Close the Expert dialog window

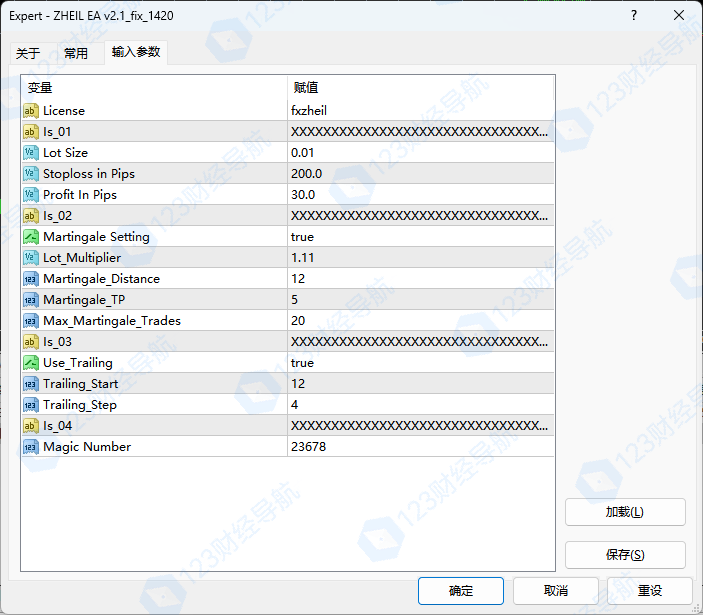[679, 15]
